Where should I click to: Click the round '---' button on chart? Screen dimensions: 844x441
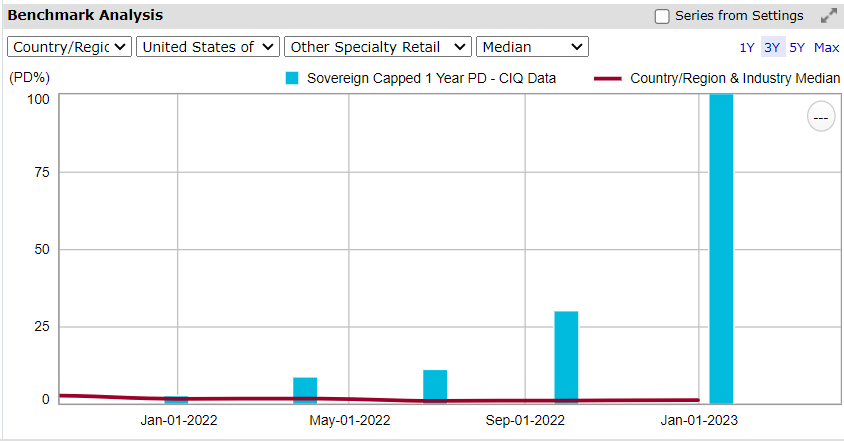click(821, 118)
